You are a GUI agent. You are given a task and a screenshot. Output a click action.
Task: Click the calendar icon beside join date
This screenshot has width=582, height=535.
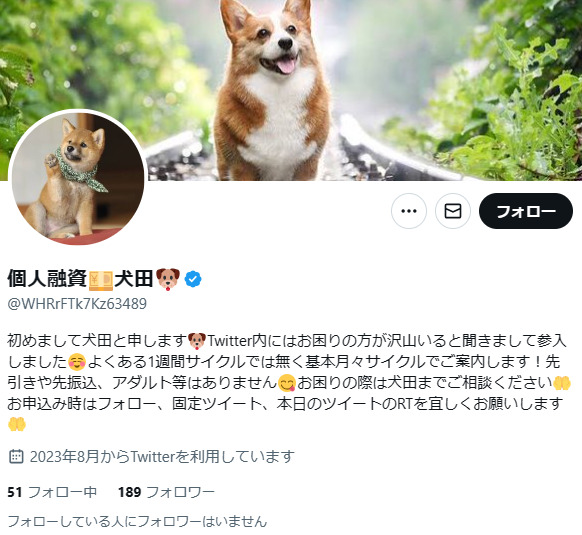(16, 456)
